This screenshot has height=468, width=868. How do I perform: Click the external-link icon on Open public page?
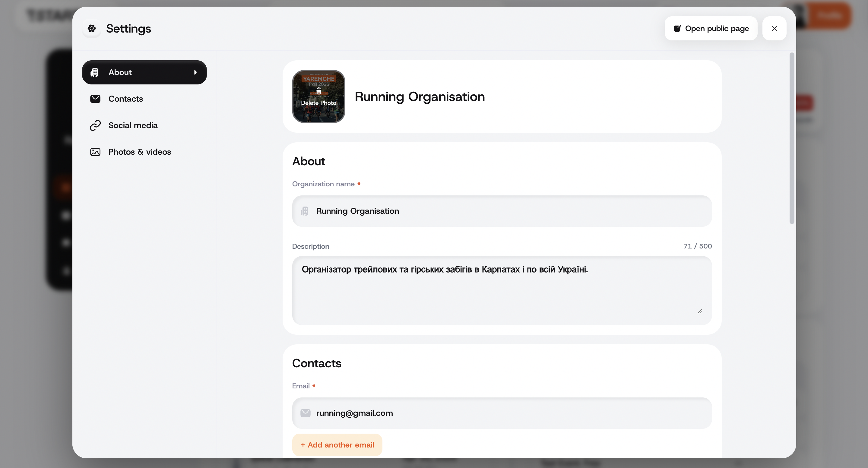[x=677, y=28]
